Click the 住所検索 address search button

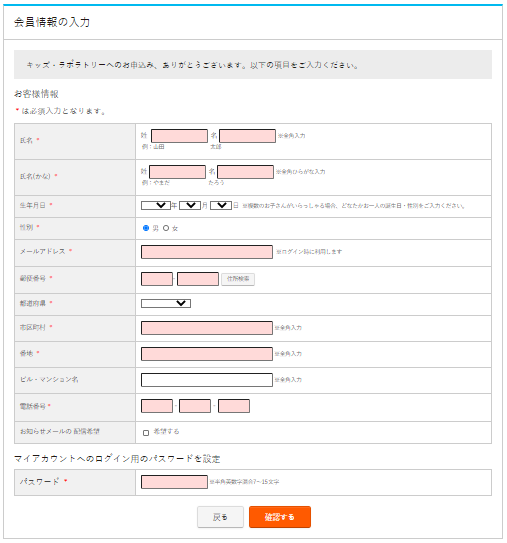(238, 279)
